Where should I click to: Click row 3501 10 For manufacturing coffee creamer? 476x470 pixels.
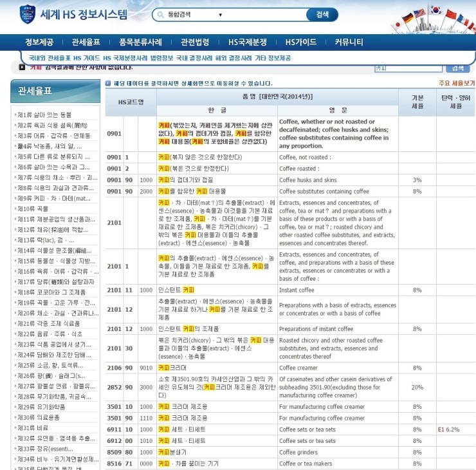coord(290,407)
